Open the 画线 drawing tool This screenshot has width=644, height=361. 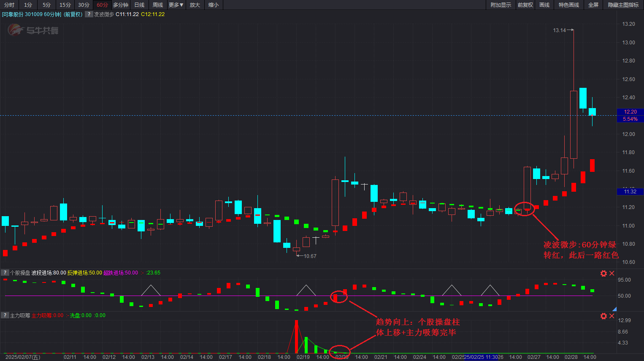click(x=544, y=5)
